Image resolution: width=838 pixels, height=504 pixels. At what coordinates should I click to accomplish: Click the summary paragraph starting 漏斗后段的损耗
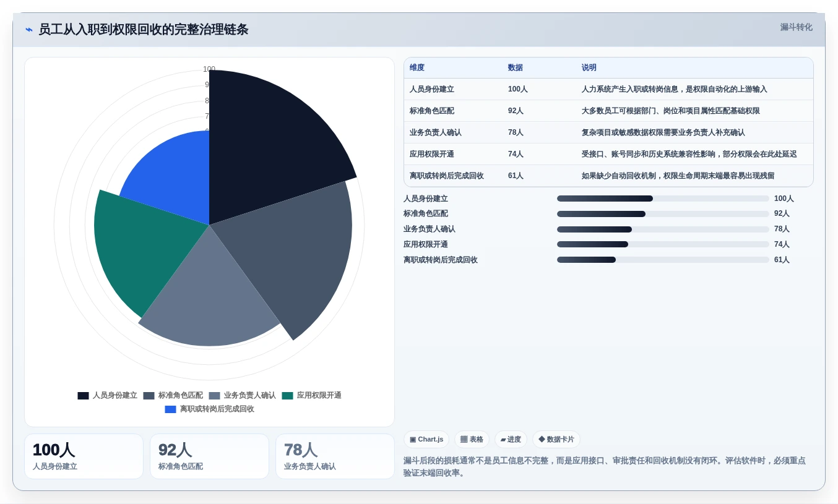605,467
